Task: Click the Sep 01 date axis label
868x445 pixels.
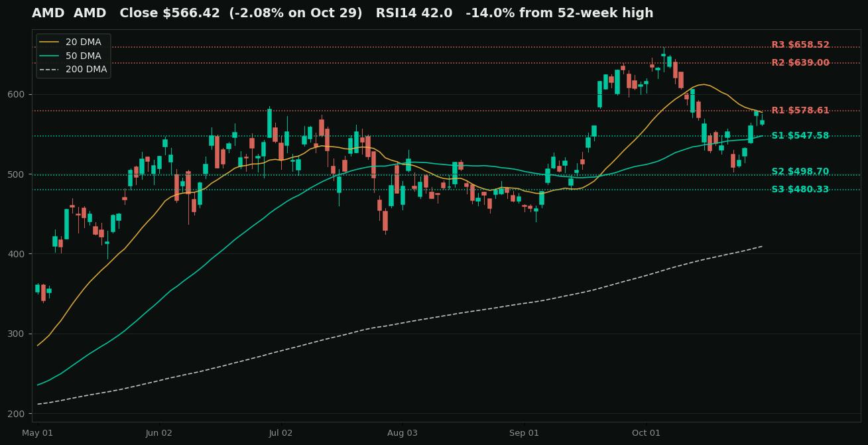Action: 524,433
